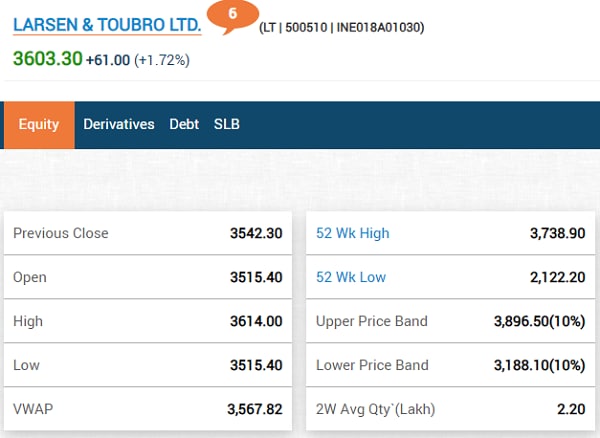
Task: Select the Upper Price Band value 3,896.50(10%)
Action: [540, 321]
